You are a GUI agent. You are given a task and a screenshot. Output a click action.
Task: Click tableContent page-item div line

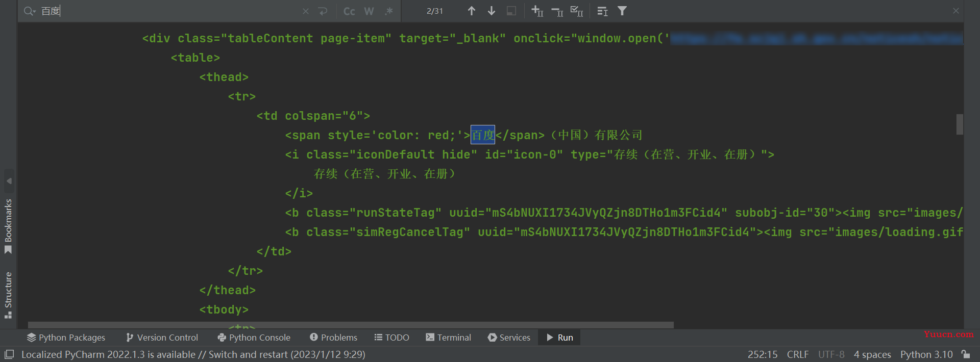tap(552, 38)
